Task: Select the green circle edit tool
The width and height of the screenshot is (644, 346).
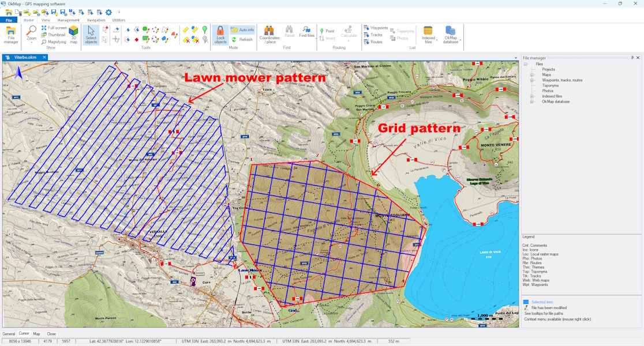Action: pos(146,29)
